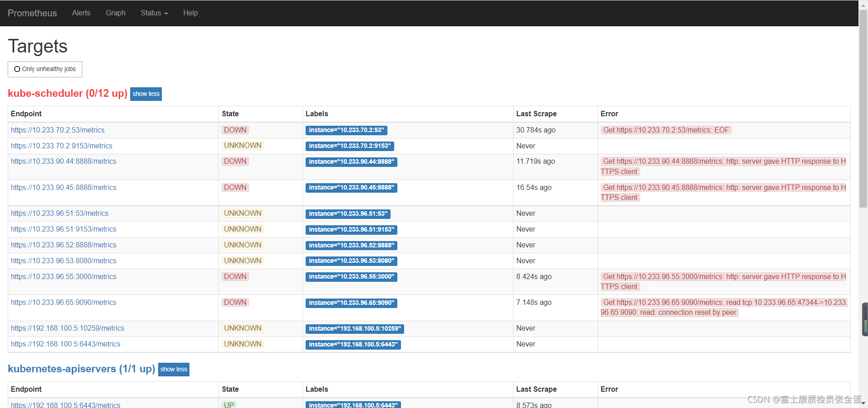
Task: Open endpoint https://10.233.96.65:9090/metrics
Action: (x=63, y=303)
